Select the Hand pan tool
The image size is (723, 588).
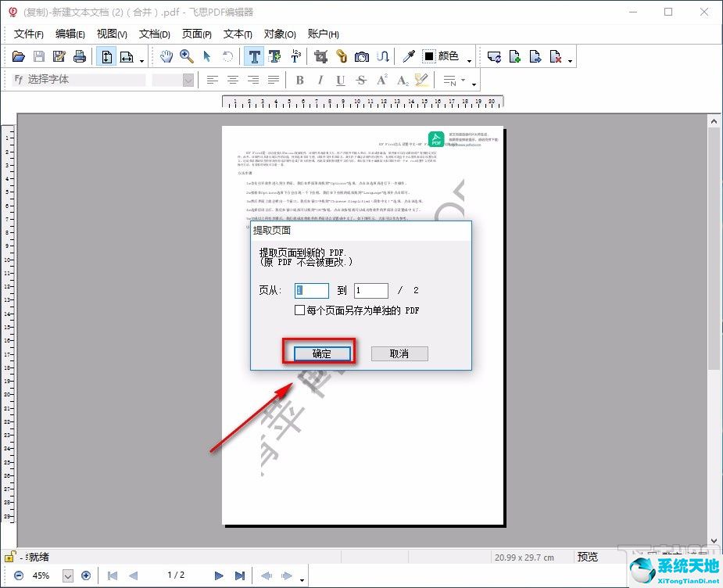pyautogui.click(x=166, y=56)
